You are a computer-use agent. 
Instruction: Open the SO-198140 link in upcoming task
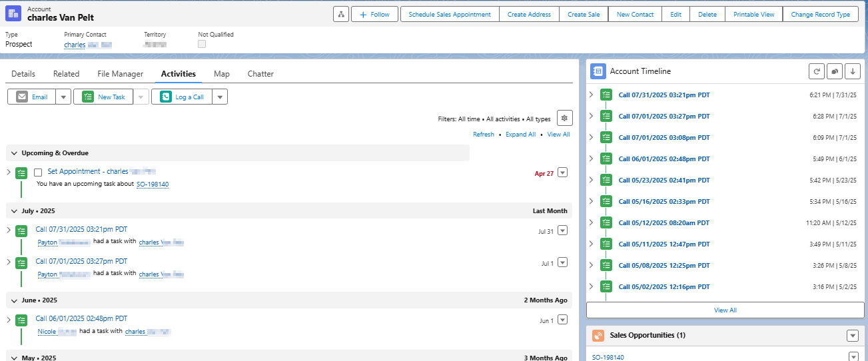[153, 184]
